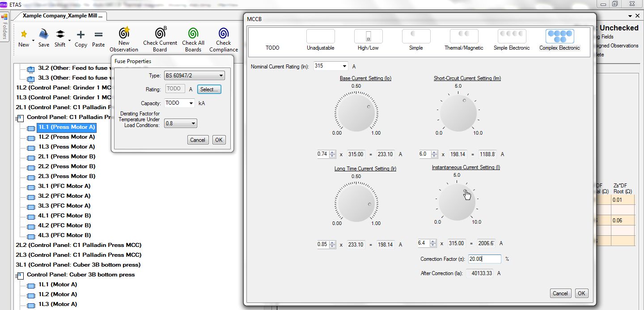
Task: Click the 315.00 base multiplier field
Action: 356,154
